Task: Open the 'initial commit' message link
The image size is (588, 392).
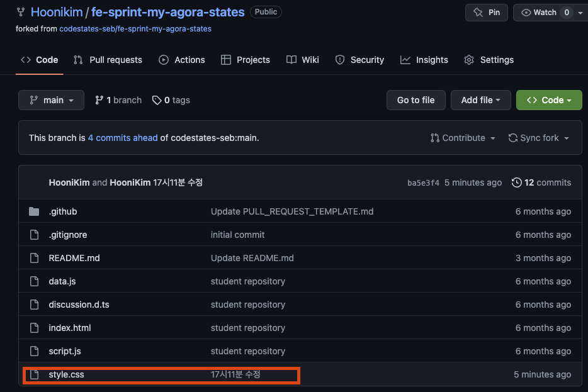Action: (x=238, y=235)
